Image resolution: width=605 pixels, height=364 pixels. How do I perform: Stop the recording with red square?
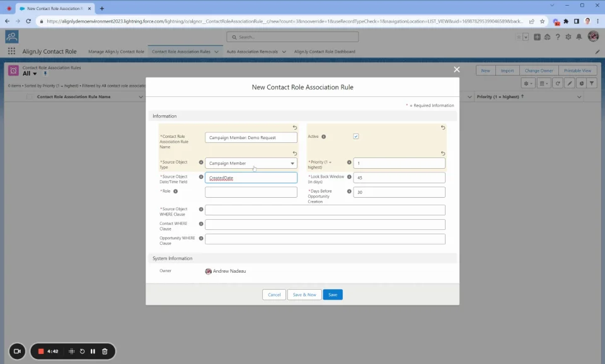pos(41,351)
